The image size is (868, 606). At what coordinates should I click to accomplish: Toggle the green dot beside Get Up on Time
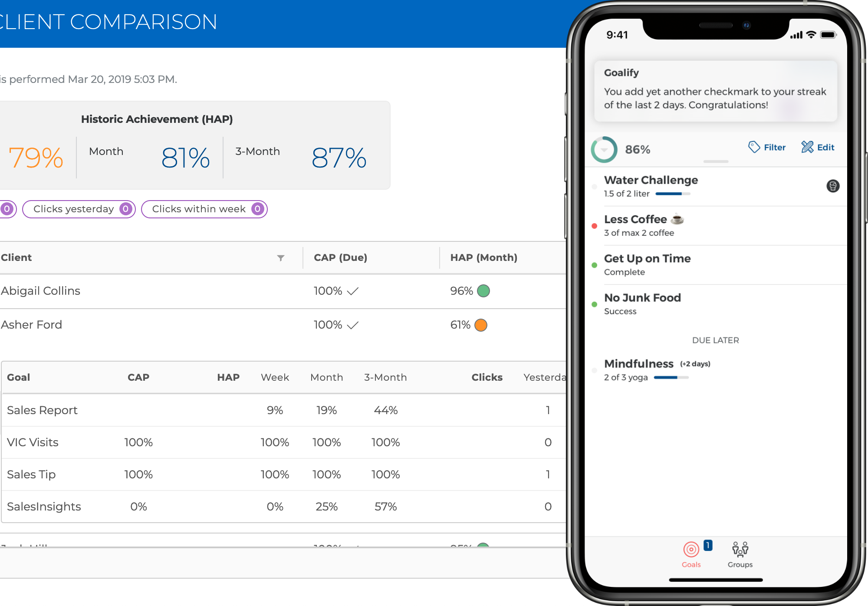click(594, 265)
